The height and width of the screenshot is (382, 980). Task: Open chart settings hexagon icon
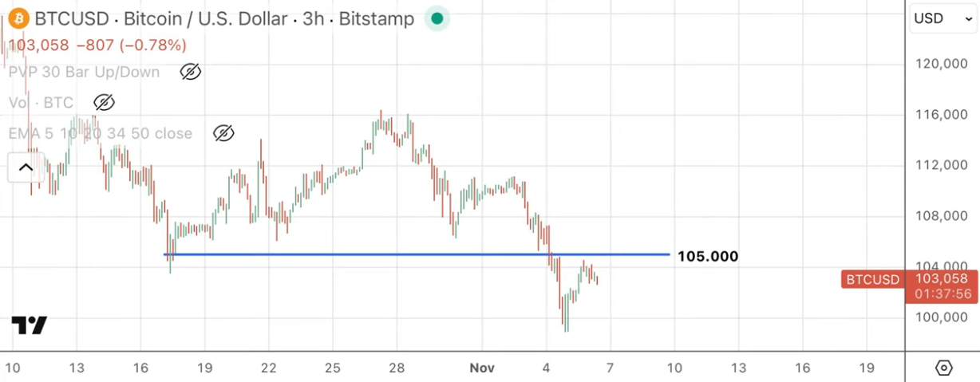(944, 368)
